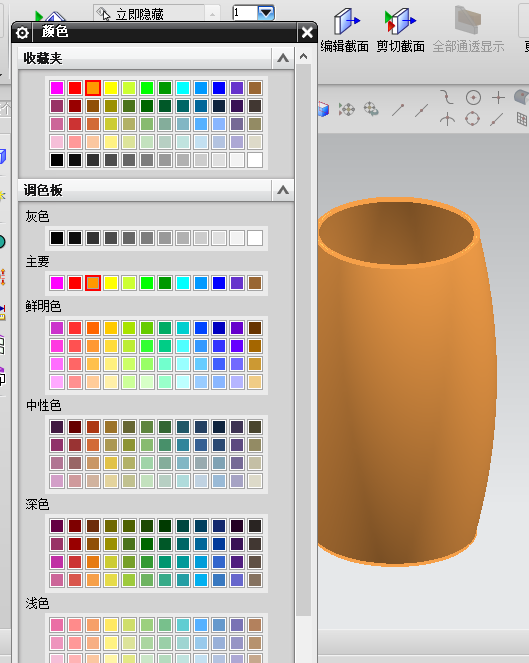This screenshot has height=663, width=529.
Task: Pick white swatch in 收藏夹 bottom row
Action: point(255,160)
